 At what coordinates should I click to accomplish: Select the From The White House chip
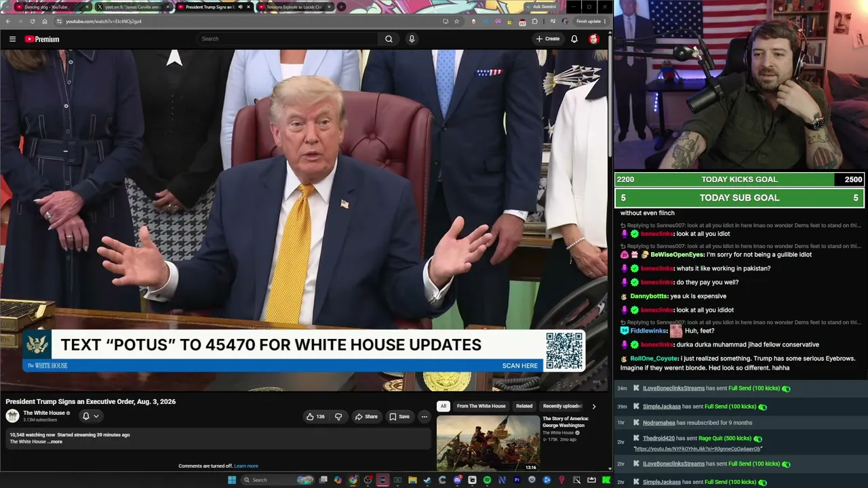pos(481,406)
